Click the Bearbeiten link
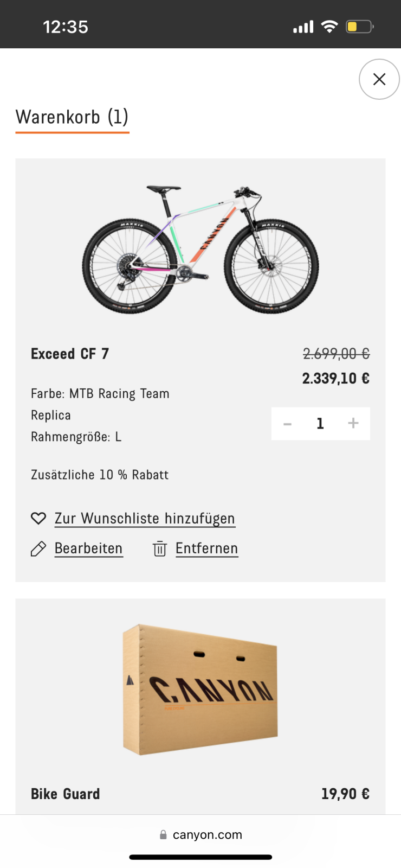Viewport: 401px width, 868px height. click(x=89, y=548)
